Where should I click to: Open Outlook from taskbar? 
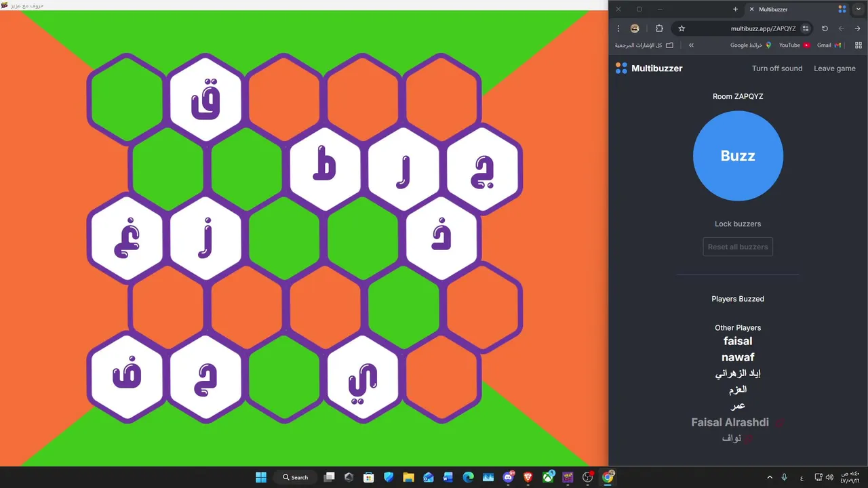[x=429, y=477]
